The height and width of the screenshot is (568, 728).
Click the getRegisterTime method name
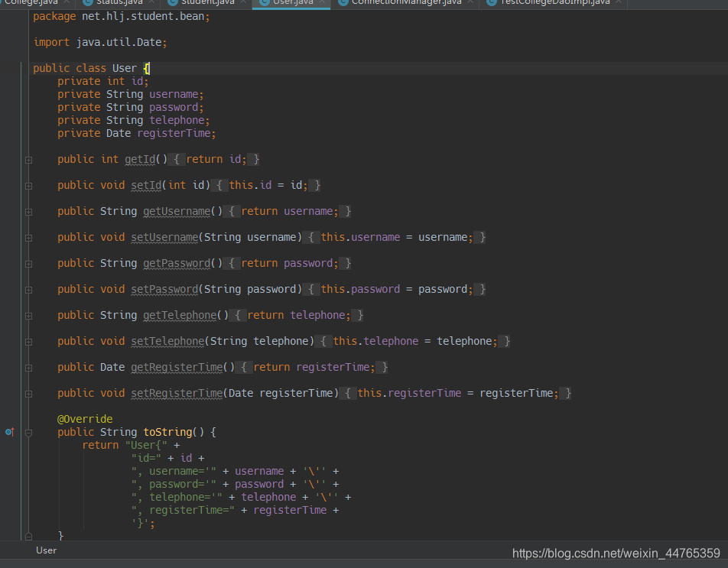(177, 367)
